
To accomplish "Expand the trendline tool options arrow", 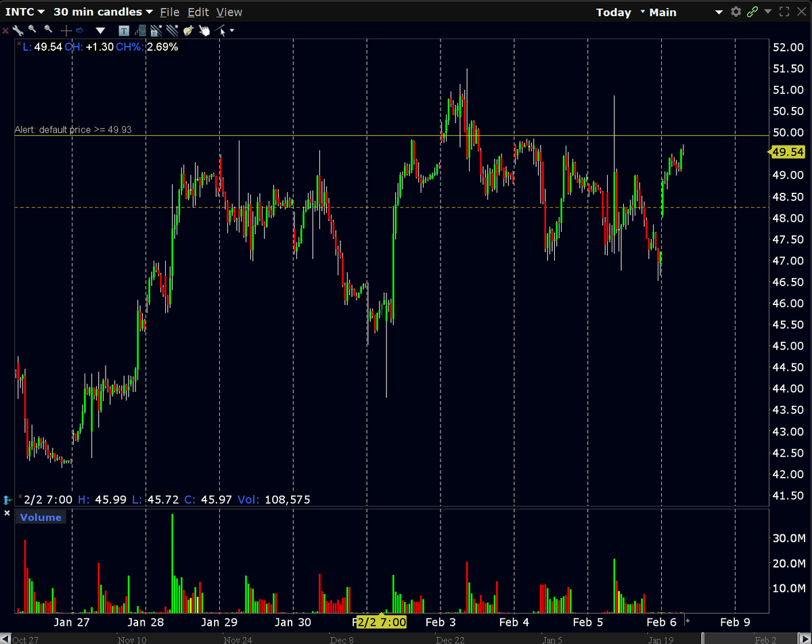I will point(232,30).
